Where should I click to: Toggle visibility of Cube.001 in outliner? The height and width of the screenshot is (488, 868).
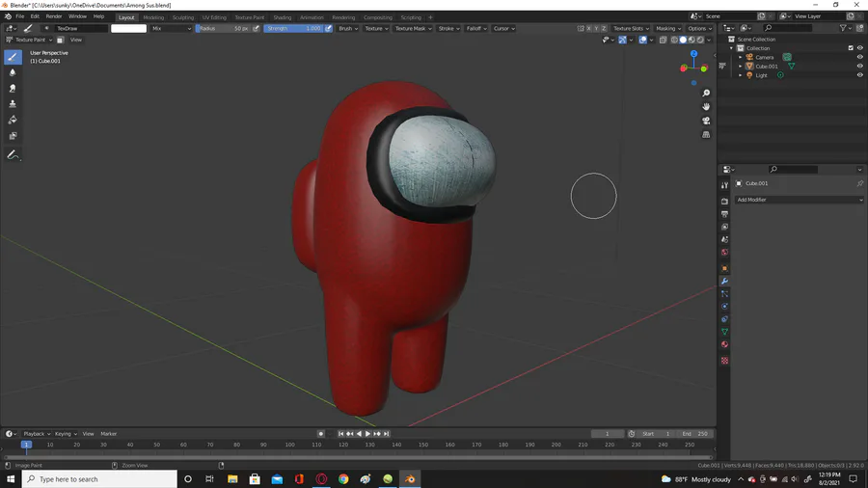(x=859, y=66)
